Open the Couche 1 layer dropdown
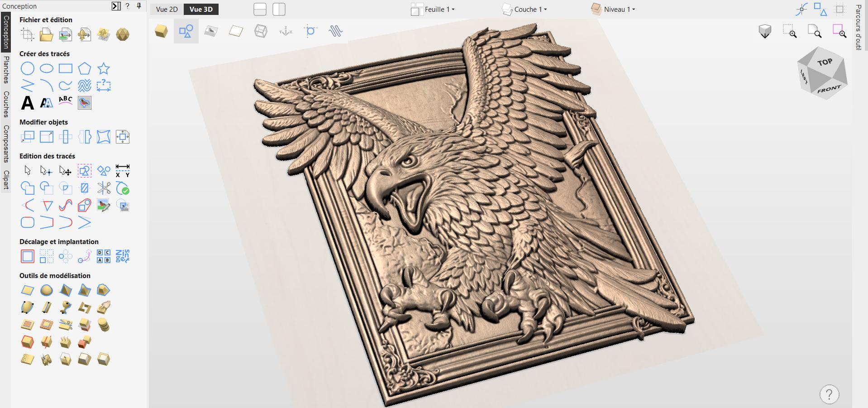This screenshot has height=408, width=868. (x=525, y=9)
